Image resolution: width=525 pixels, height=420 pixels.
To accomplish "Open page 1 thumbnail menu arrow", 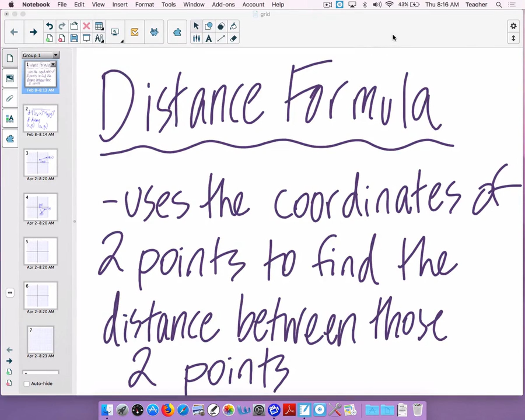I will (x=53, y=64).
